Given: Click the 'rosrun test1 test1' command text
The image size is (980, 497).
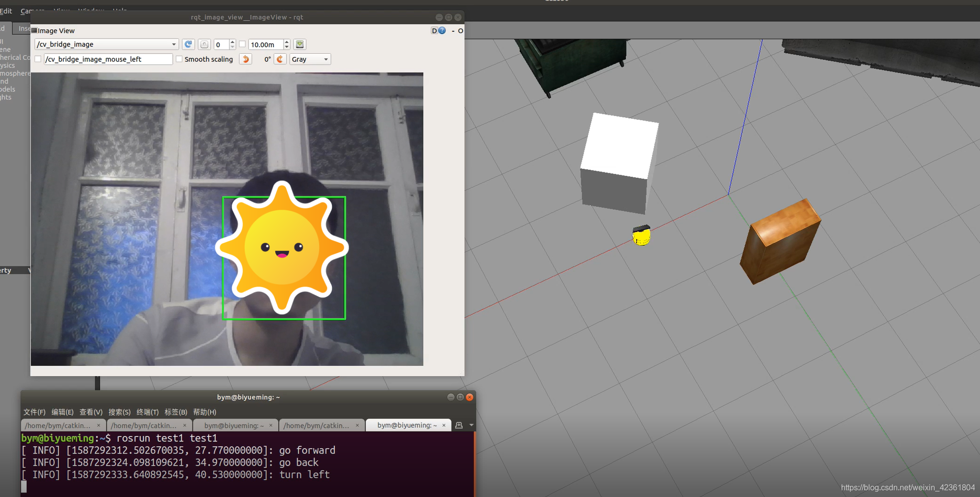Looking at the screenshot, I should [167, 438].
